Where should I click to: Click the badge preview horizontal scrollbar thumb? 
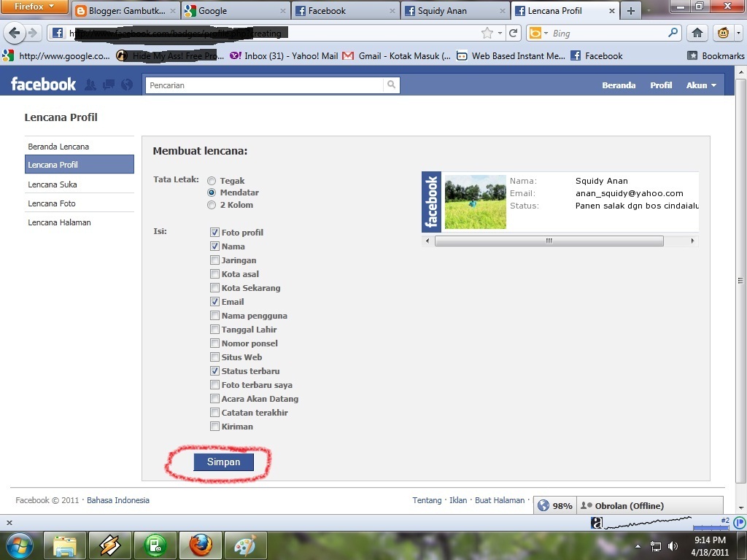click(549, 241)
